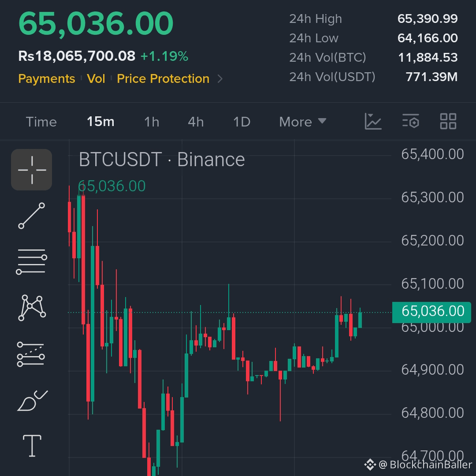Select the XABCD pattern tool
The image size is (476, 476).
(32, 308)
